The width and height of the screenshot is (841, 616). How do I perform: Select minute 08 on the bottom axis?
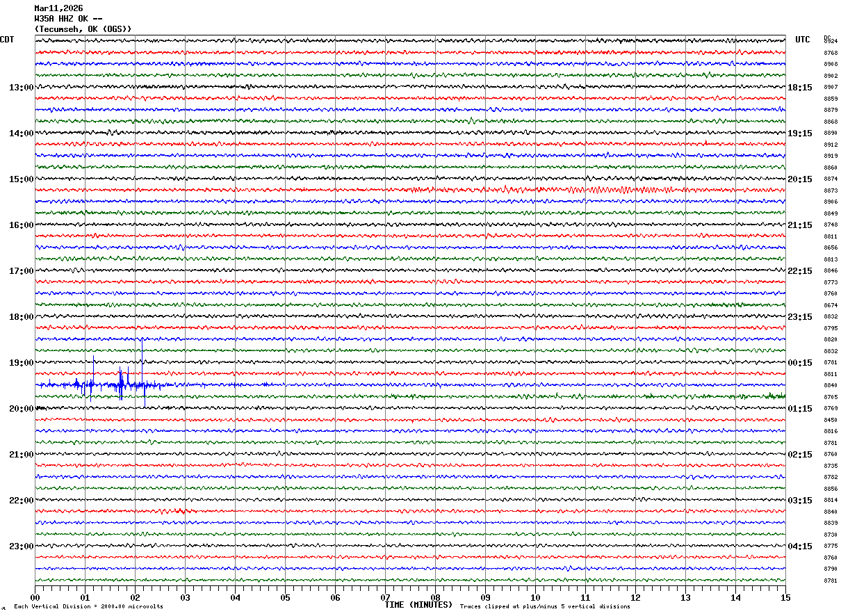436,597
